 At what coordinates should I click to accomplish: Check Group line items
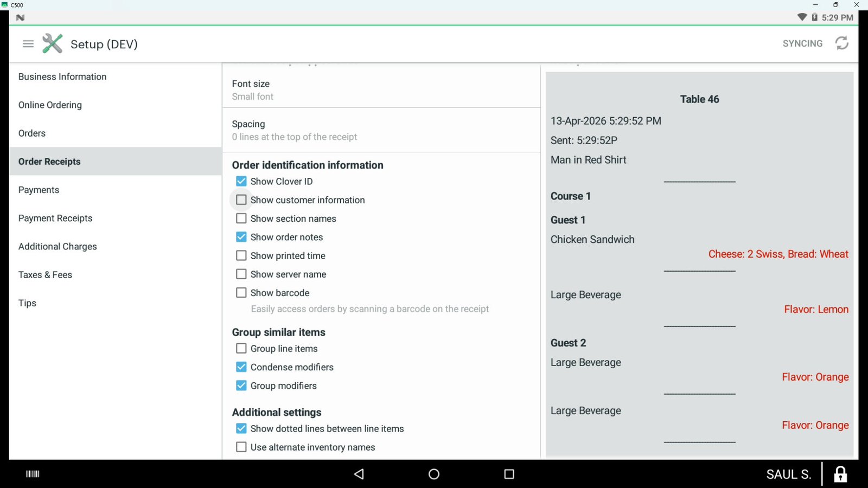241,349
